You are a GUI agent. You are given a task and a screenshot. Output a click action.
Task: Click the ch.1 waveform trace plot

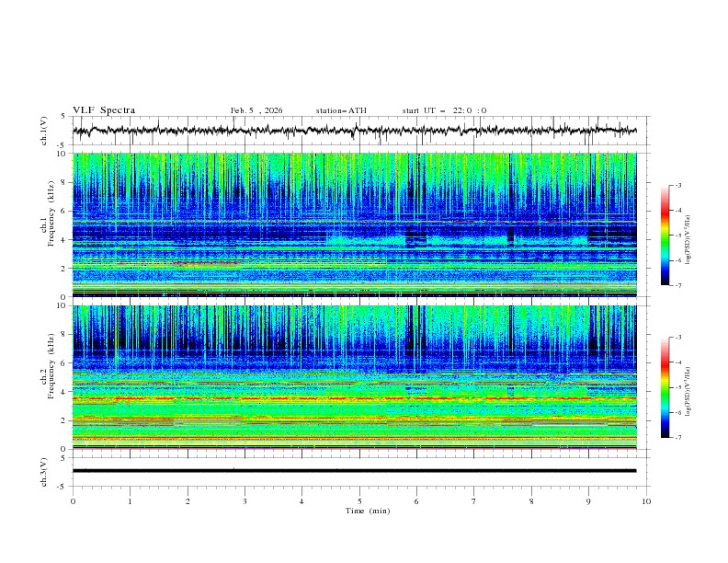pos(355,131)
